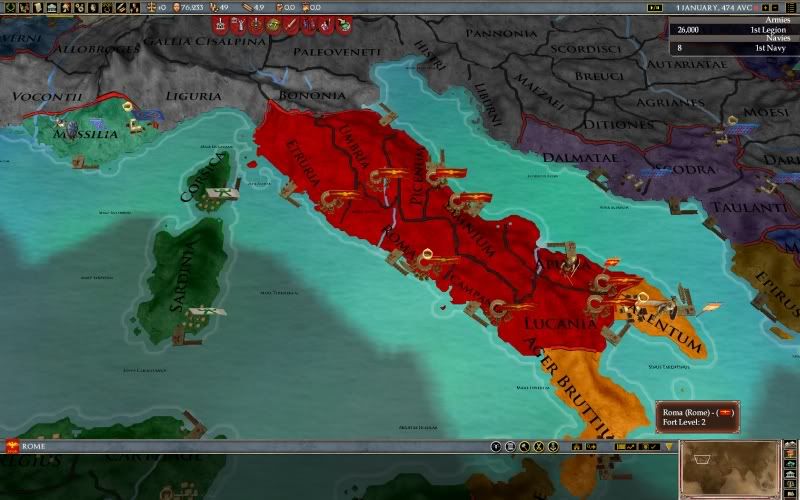This screenshot has width=800, height=500.
Task: Click the round anchor icon in bottom bar
Action: tap(553, 447)
